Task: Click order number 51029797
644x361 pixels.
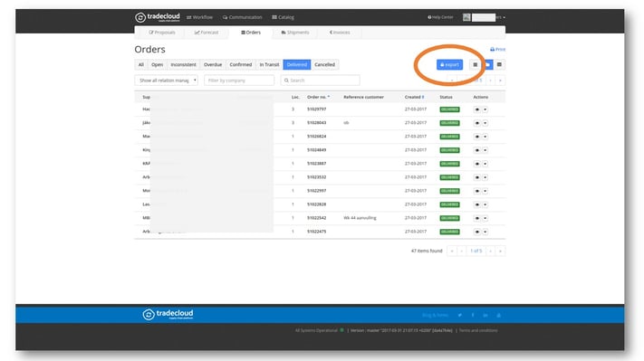Action: pyautogui.click(x=317, y=109)
